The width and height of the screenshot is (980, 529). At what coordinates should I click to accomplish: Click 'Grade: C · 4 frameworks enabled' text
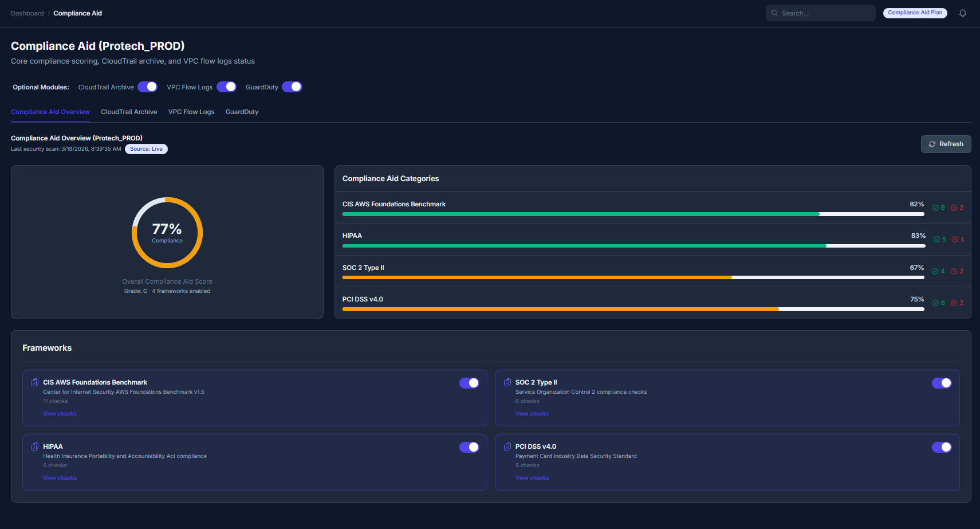[167, 291]
